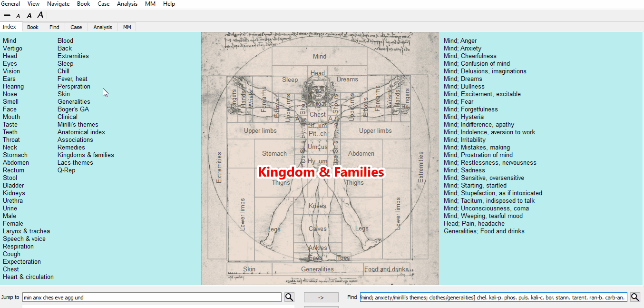This screenshot has height=308, width=644.
Task: Open the Blood chapter
Action: (x=66, y=41)
